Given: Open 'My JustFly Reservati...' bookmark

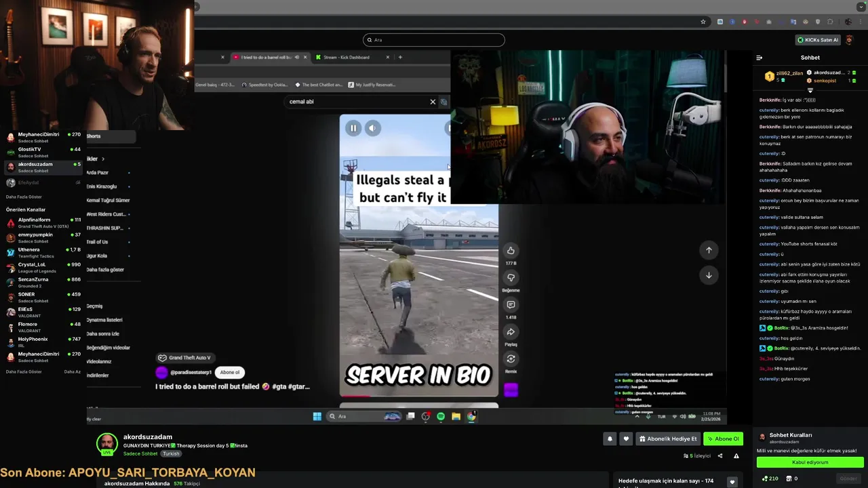Looking at the screenshot, I should tap(372, 85).
